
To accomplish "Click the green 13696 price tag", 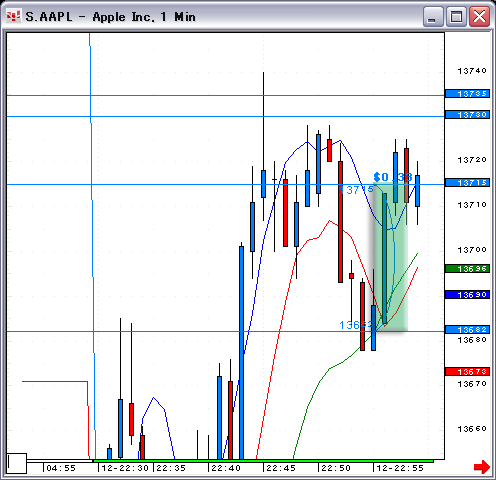I will click(x=467, y=269).
